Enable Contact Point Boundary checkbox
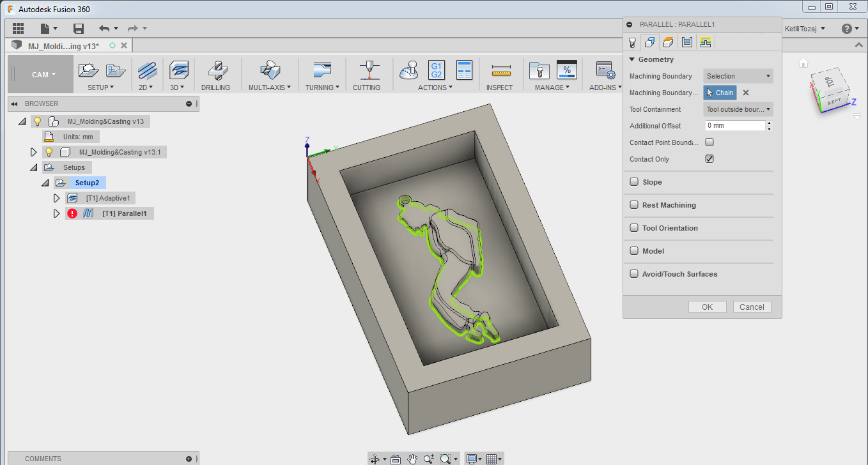Image resolution: width=868 pixels, height=465 pixels. click(x=709, y=142)
